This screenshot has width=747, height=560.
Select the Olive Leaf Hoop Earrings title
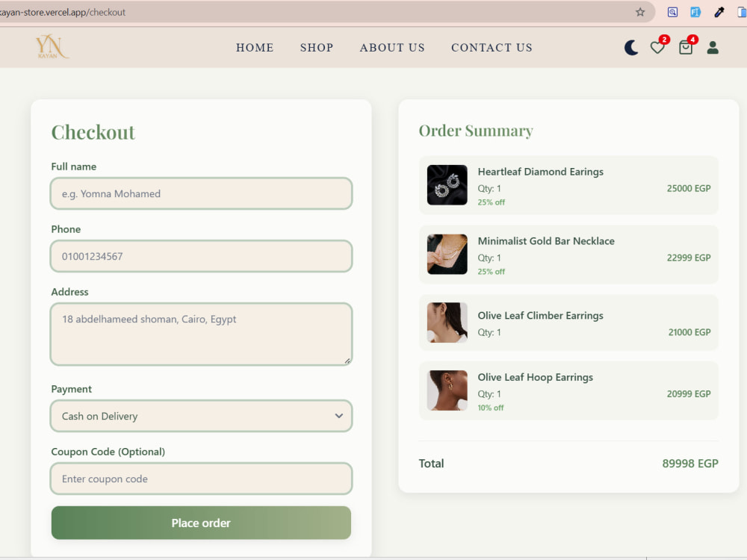coord(536,377)
